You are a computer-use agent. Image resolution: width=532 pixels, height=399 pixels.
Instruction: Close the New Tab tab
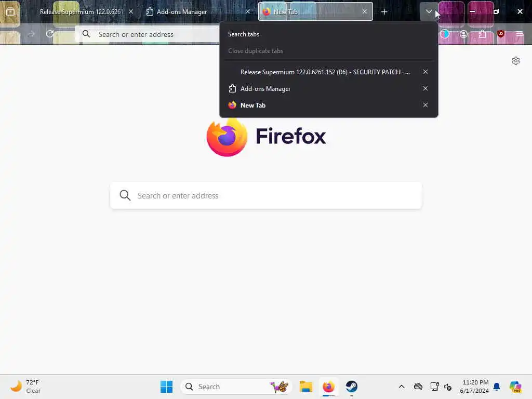pos(364,12)
